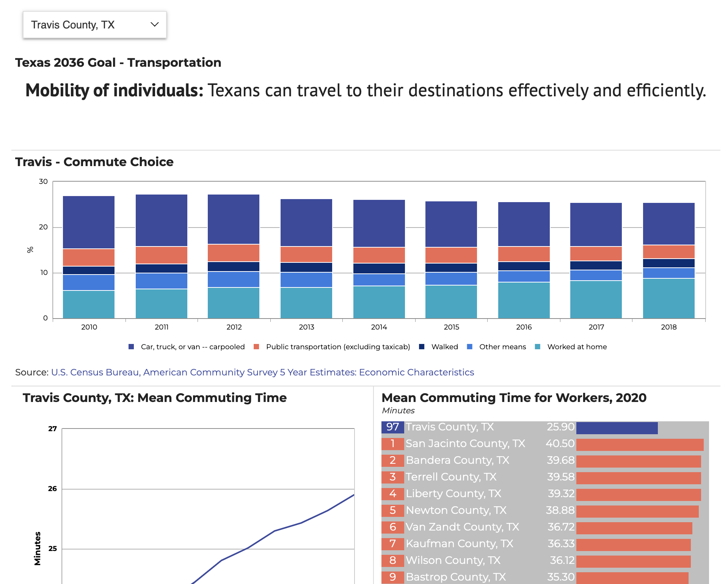Click Liberty County rank 4 badge
This screenshot has height=584, width=728.
(392, 494)
